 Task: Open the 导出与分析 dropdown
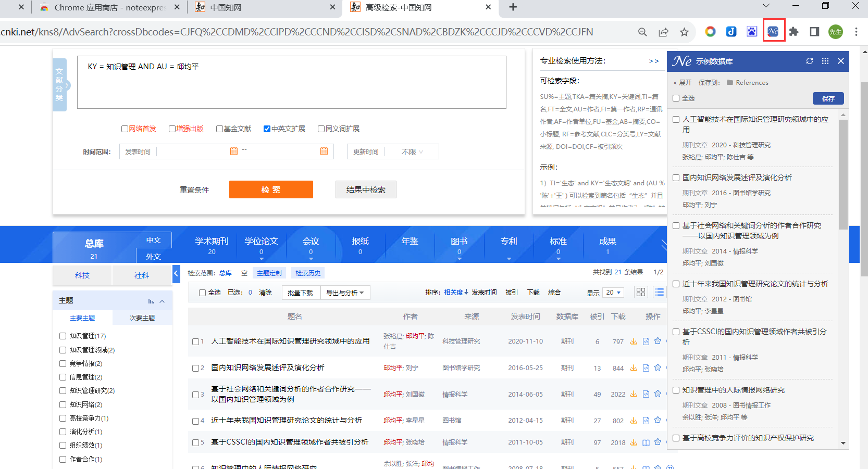point(345,293)
